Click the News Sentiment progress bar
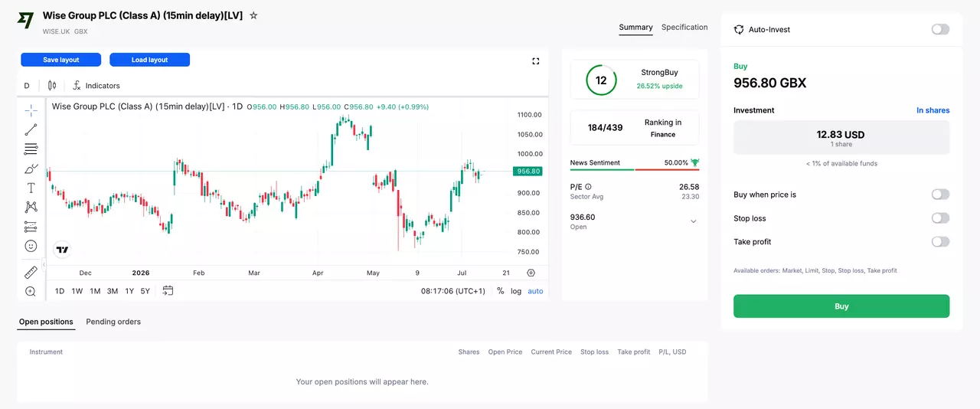This screenshot has width=980, height=409. (x=635, y=169)
